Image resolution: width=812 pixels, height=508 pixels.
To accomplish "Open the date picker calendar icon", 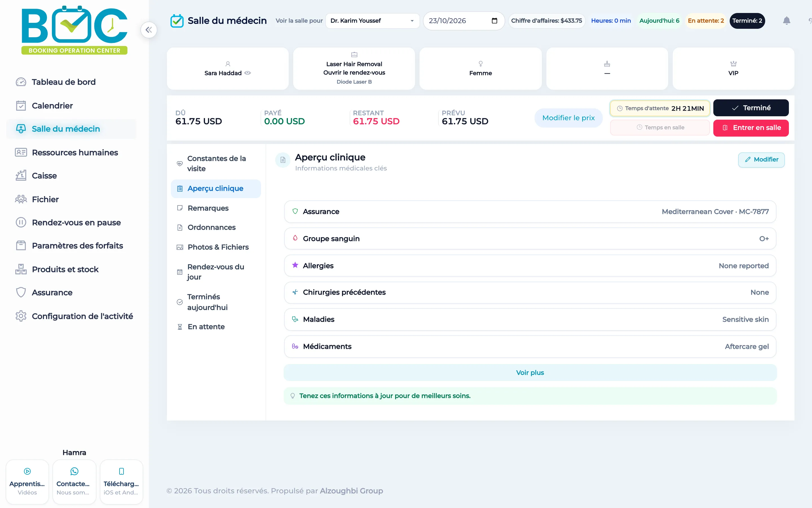I will [494, 21].
